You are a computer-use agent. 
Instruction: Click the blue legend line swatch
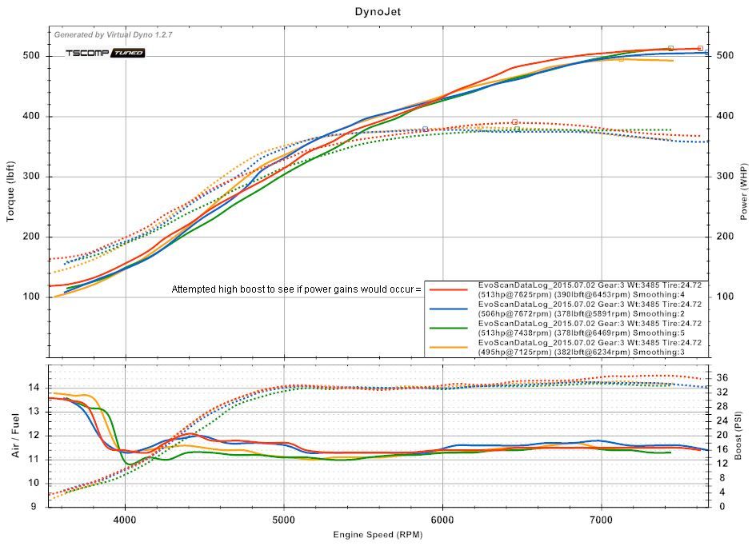pos(449,308)
